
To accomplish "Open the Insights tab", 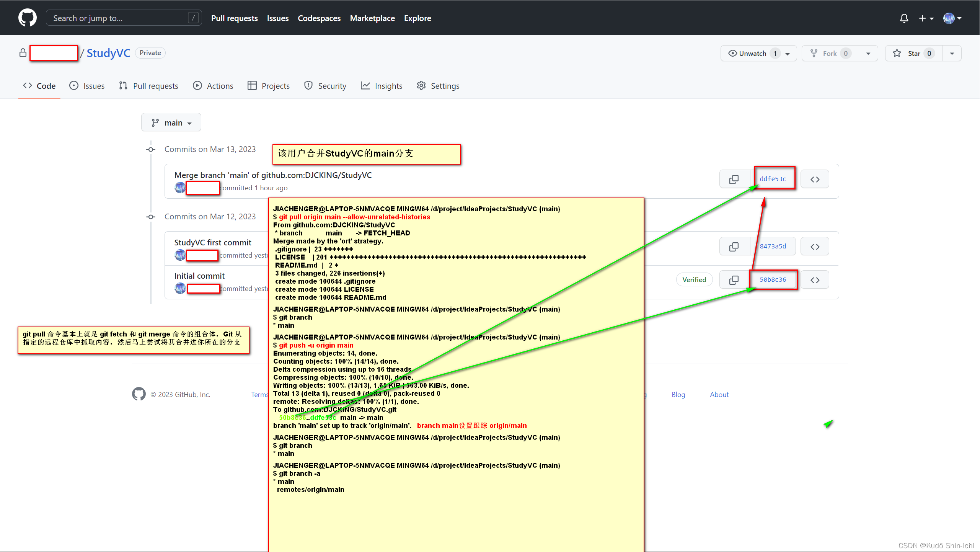I will coord(382,86).
